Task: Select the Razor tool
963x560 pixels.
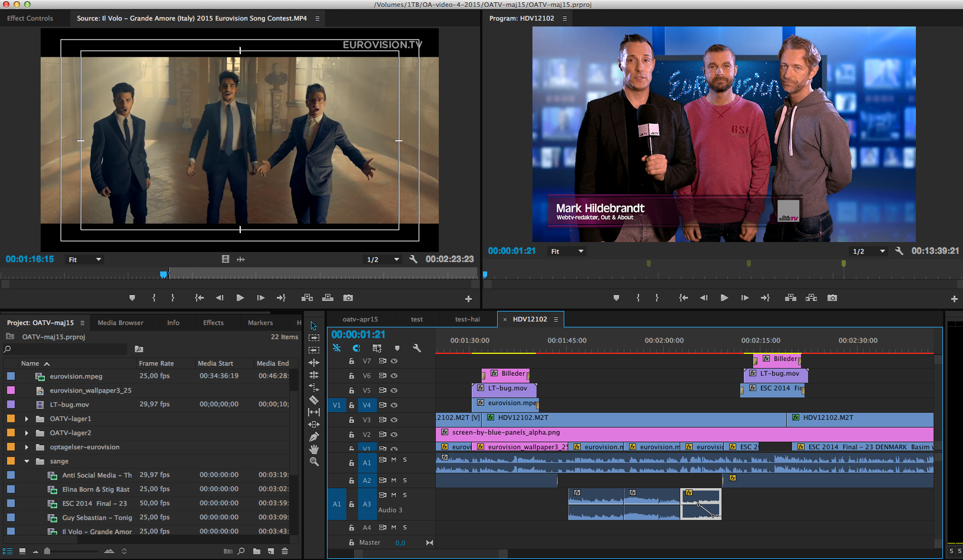Action: [x=314, y=400]
